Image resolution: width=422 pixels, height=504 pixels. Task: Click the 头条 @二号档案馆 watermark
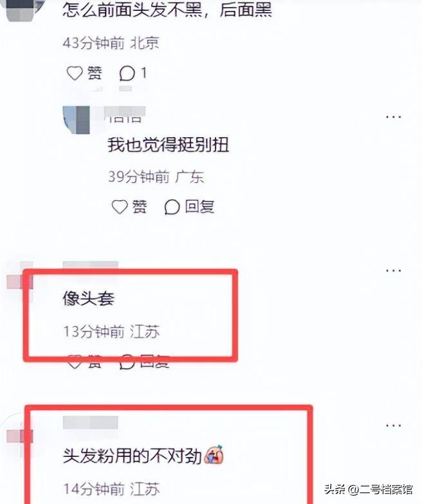[x=369, y=489]
